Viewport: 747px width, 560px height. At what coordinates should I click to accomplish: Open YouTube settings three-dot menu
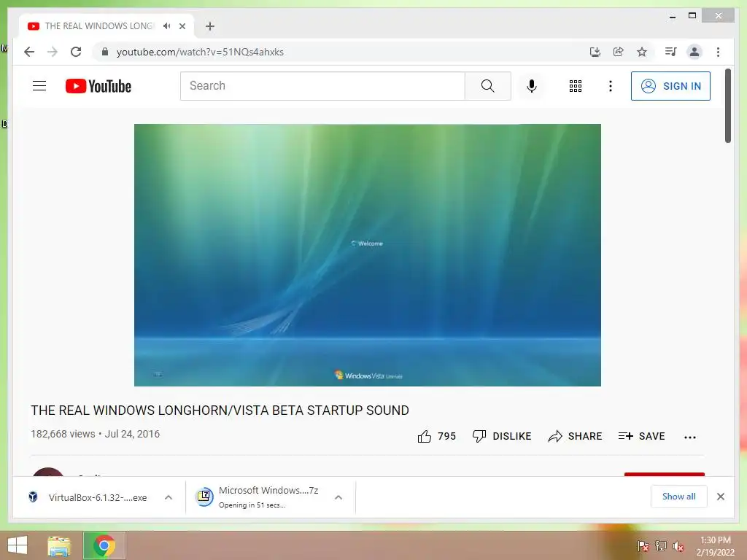[611, 86]
